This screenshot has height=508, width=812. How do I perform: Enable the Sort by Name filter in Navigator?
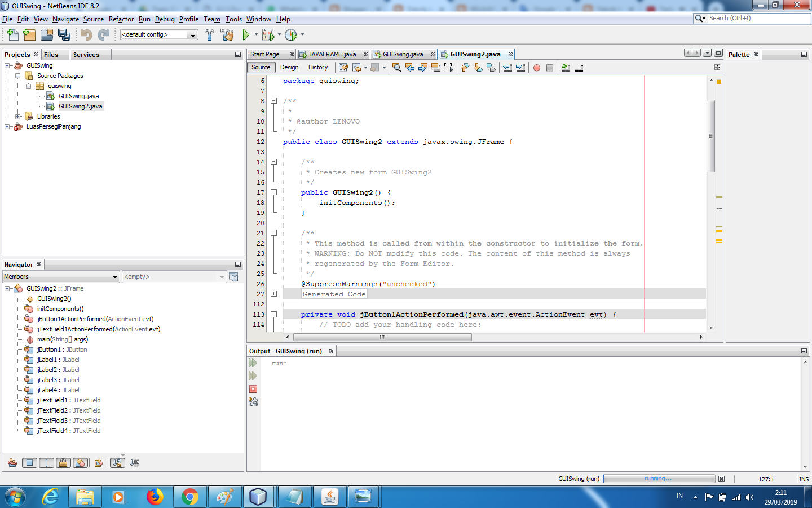(x=117, y=463)
